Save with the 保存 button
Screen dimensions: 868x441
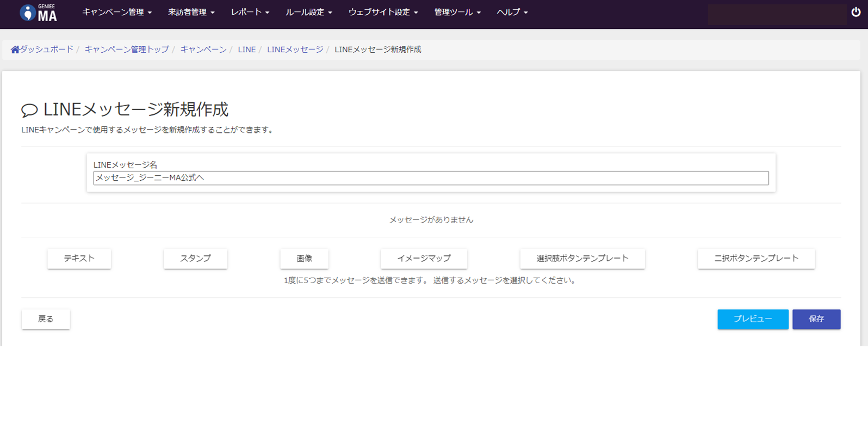(816, 319)
